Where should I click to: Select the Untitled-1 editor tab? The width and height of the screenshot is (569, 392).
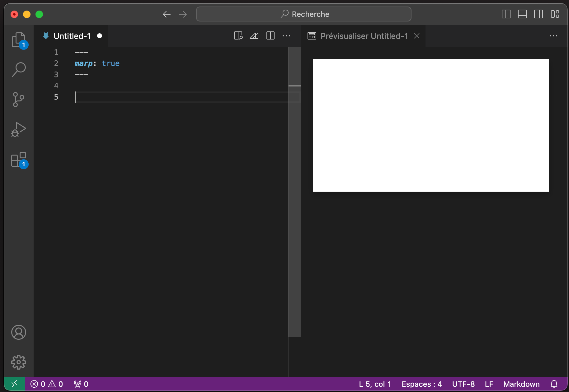71,36
